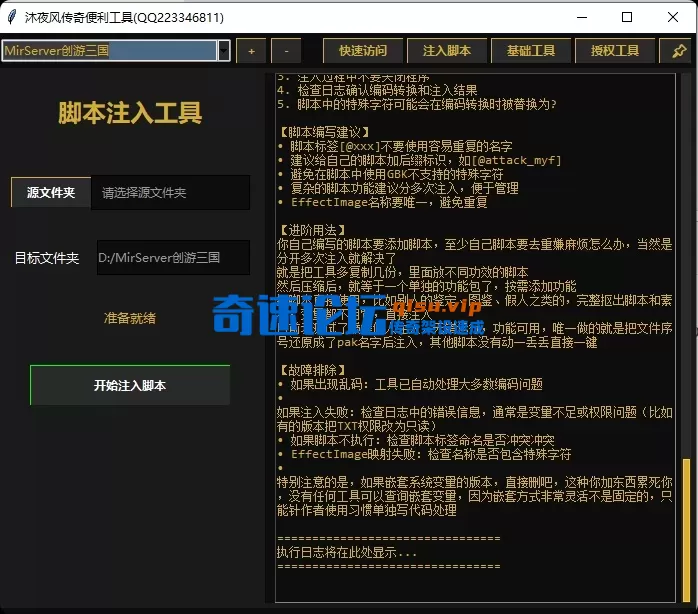Switch to the 基础工具 tab
This screenshot has width=698, height=614.
(531, 51)
